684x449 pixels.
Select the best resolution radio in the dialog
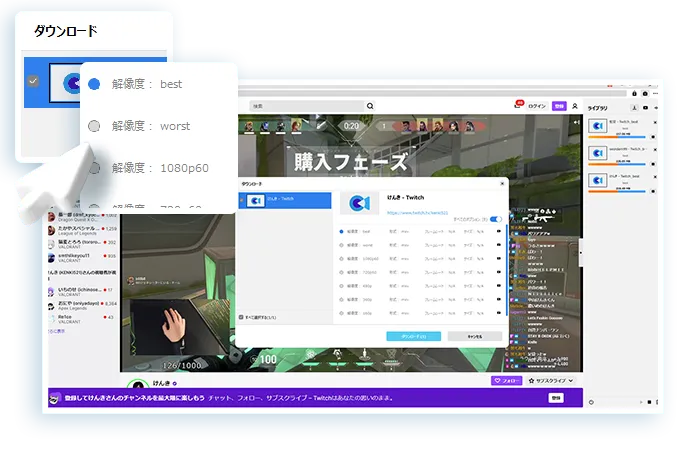pos(341,232)
